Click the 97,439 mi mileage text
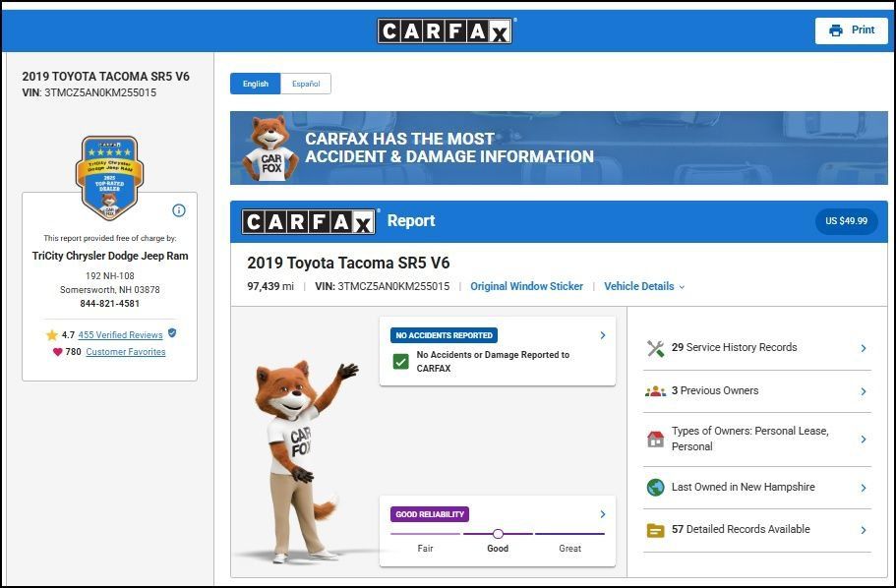Screen dimensions: 896x588 coord(270,286)
